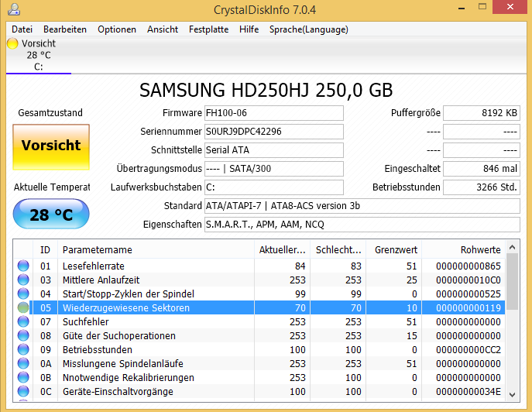Click the status orb for Misslungene Spindelanläufe

23,363
